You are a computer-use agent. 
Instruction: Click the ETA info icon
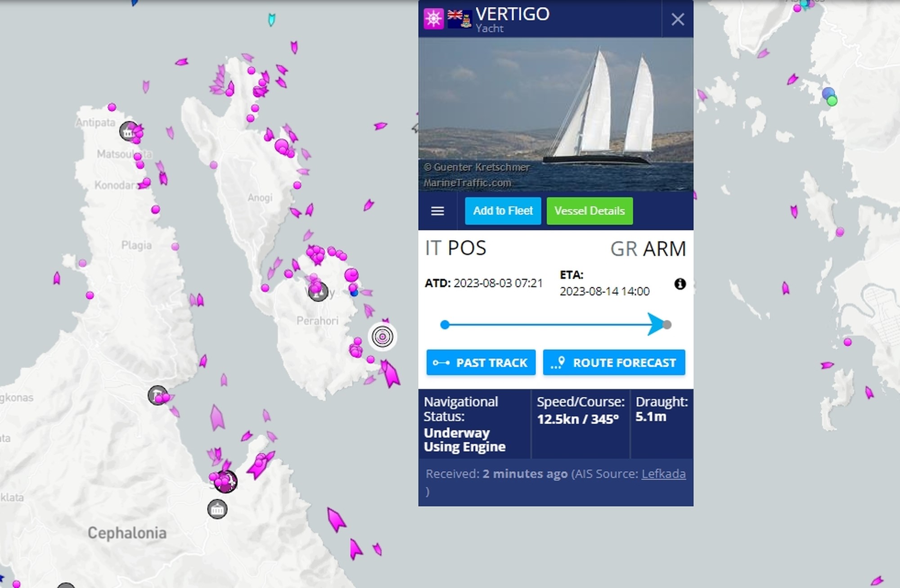tap(680, 284)
